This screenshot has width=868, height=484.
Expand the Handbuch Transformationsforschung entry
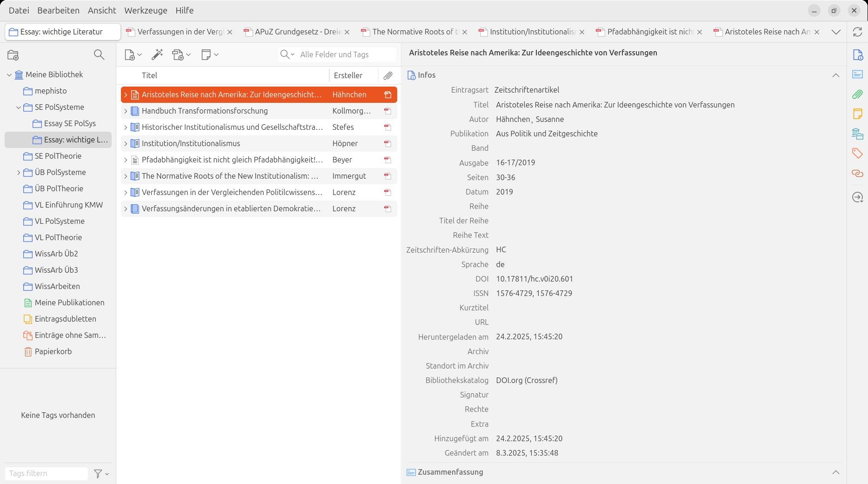click(125, 111)
